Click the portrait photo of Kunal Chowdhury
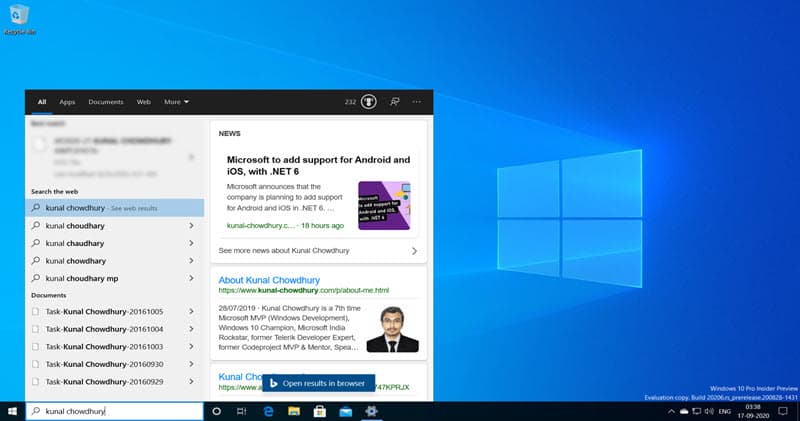This screenshot has height=421, width=800. pyautogui.click(x=393, y=329)
